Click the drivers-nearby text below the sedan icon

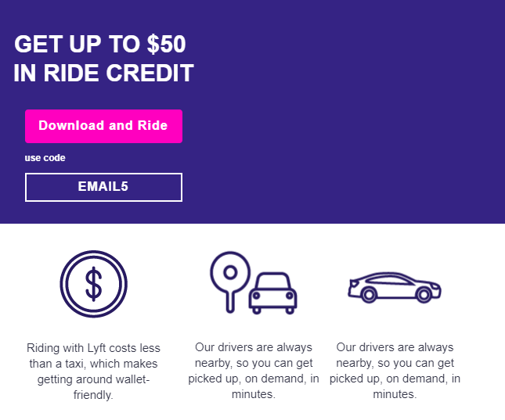click(395, 371)
